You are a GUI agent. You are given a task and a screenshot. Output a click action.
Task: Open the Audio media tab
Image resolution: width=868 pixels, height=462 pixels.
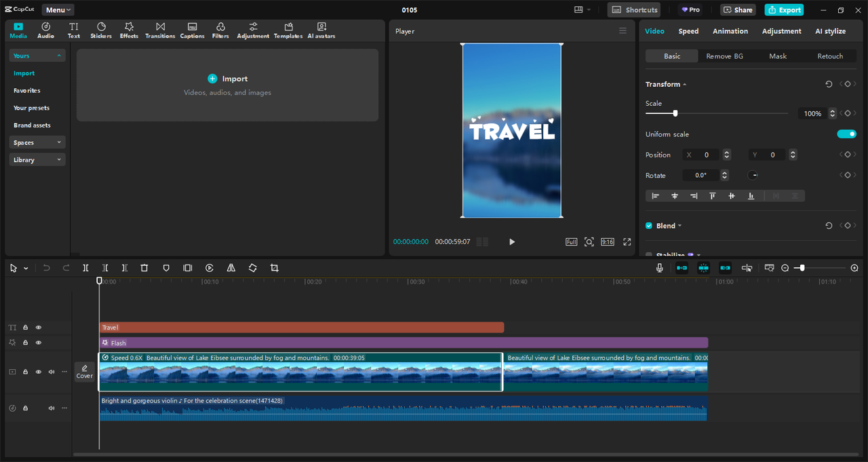(45, 31)
